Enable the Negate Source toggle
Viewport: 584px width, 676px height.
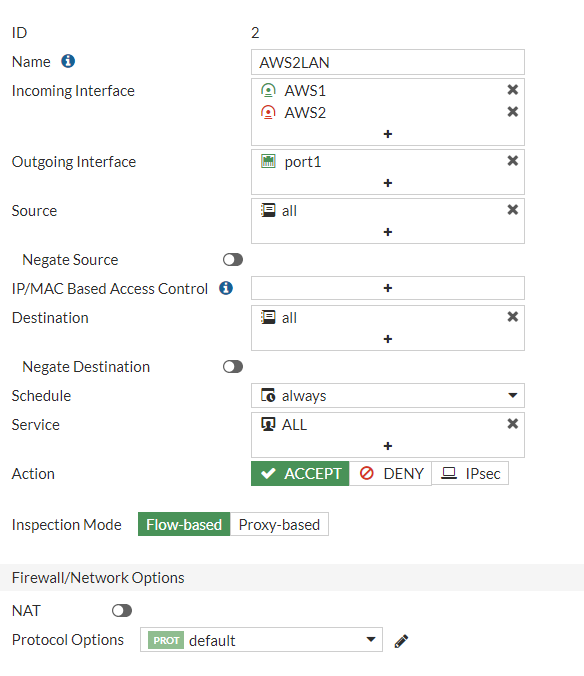pyautogui.click(x=233, y=260)
